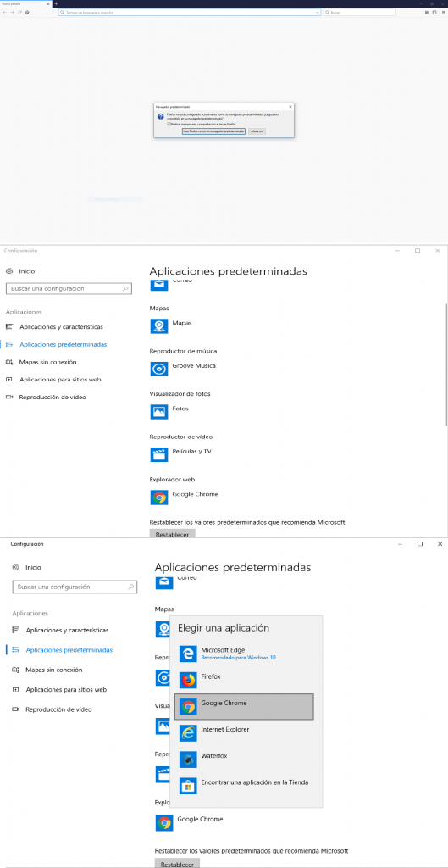This screenshot has width=448, height=868.
Task: Change the Mapas default in Settings without app chooser
Action: tap(171, 325)
